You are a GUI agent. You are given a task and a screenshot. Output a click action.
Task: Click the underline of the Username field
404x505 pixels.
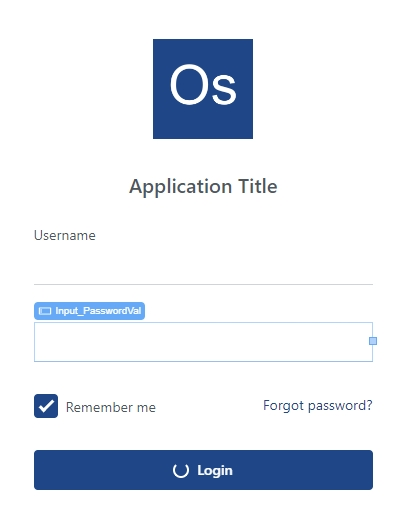203,284
